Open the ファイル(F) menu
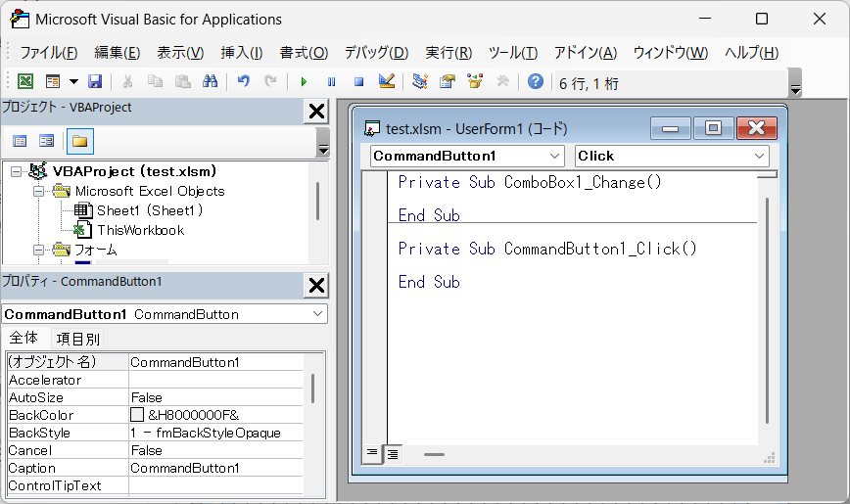850x504 pixels. pyautogui.click(x=49, y=53)
